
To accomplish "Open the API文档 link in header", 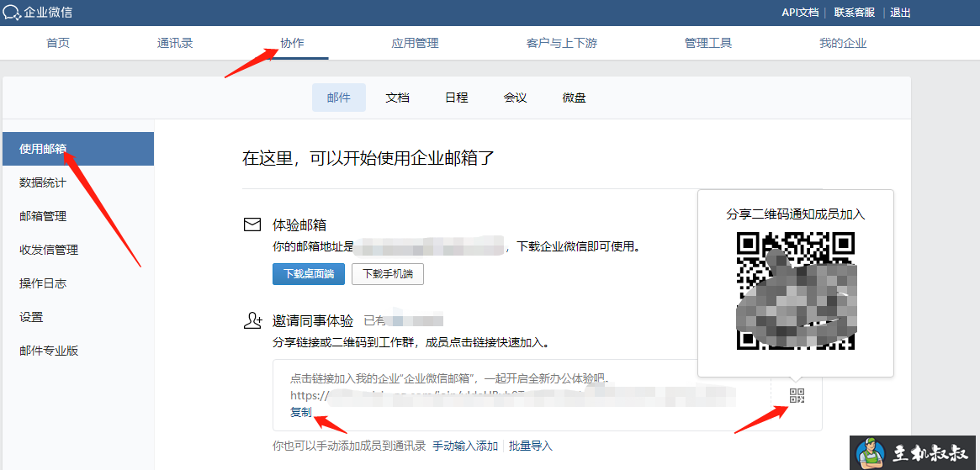I will click(799, 13).
